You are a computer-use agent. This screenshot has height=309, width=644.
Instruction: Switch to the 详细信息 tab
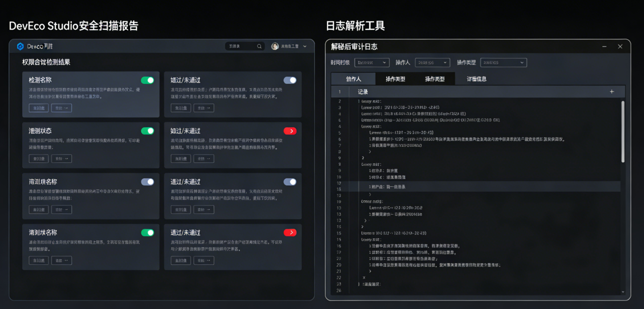[x=476, y=79]
